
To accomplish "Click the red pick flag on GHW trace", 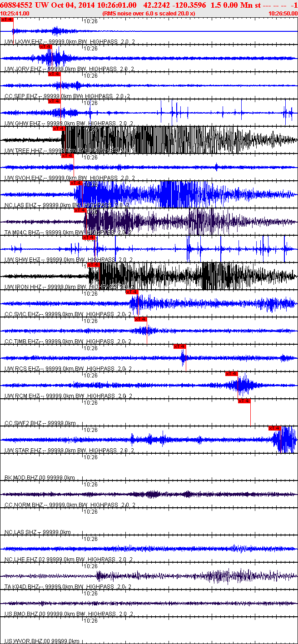I will (x=54, y=101).
